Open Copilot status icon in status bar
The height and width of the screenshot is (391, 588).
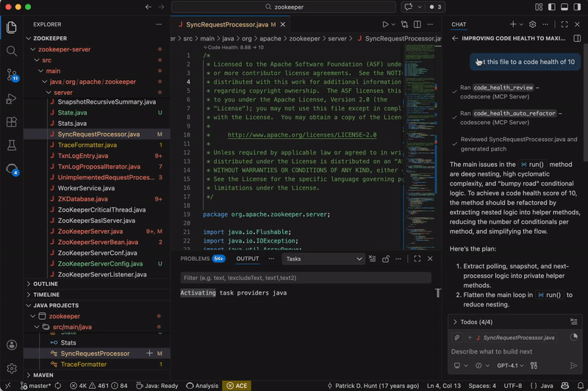[564, 386]
